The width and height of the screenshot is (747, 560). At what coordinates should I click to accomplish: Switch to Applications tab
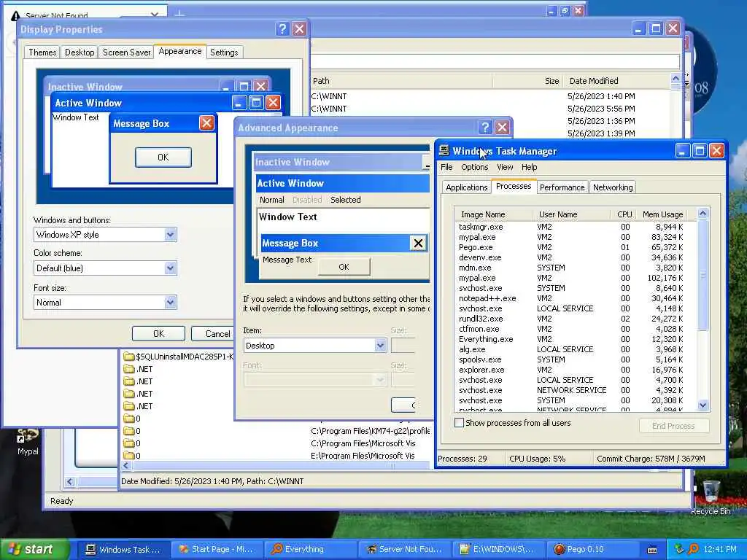466,187
